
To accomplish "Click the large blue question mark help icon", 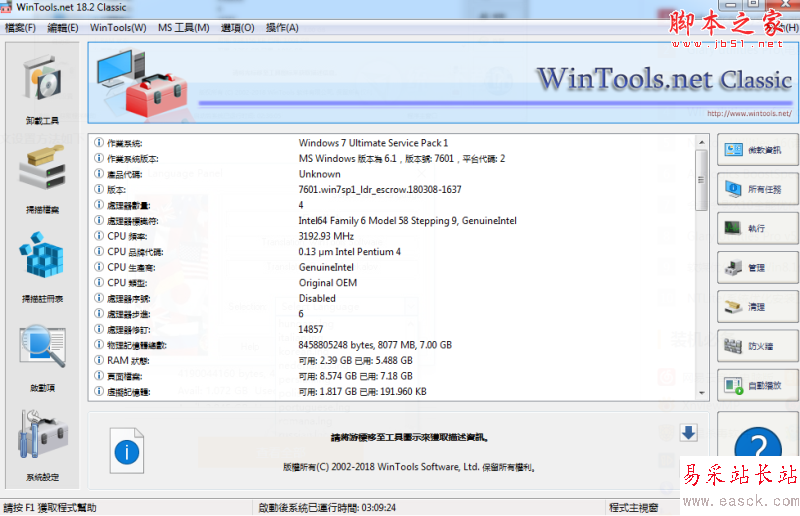I will 758,443.
